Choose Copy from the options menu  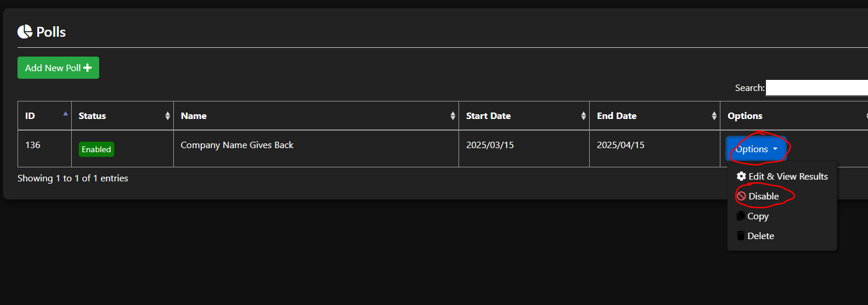pyautogui.click(x=758, y=216)
